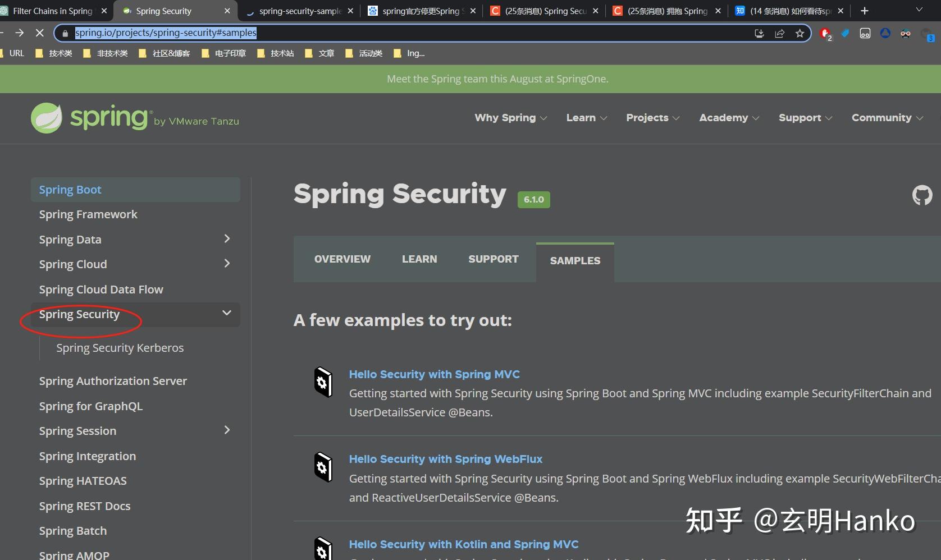Collapse the Spring Security sidebar section

point(226,313)
